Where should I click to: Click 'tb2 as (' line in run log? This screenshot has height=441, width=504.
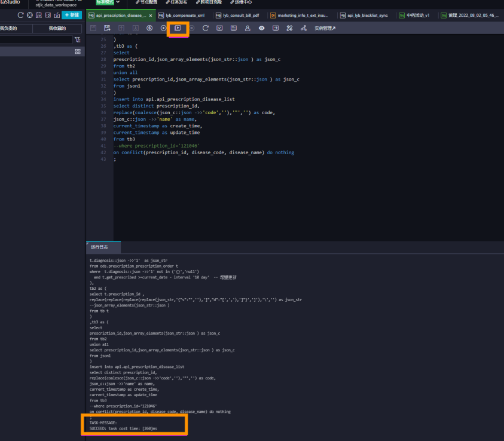98,289
